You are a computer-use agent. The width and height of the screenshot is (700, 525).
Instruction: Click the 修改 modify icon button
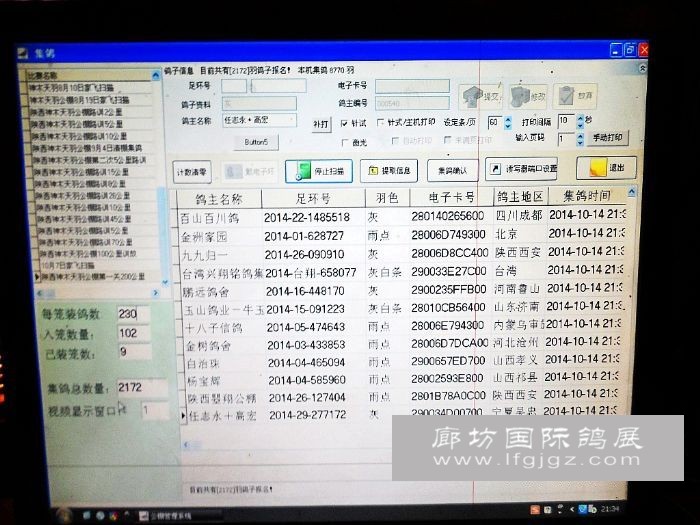pyautogui.click(x=528, y=96)
